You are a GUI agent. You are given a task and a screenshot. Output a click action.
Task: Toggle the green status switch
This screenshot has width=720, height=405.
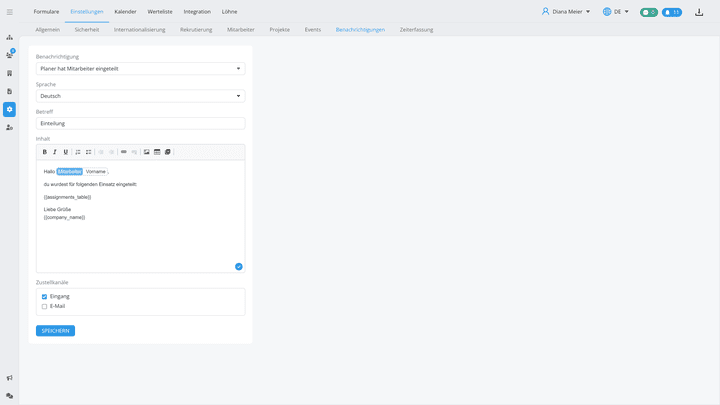click(x=649, y=12)
